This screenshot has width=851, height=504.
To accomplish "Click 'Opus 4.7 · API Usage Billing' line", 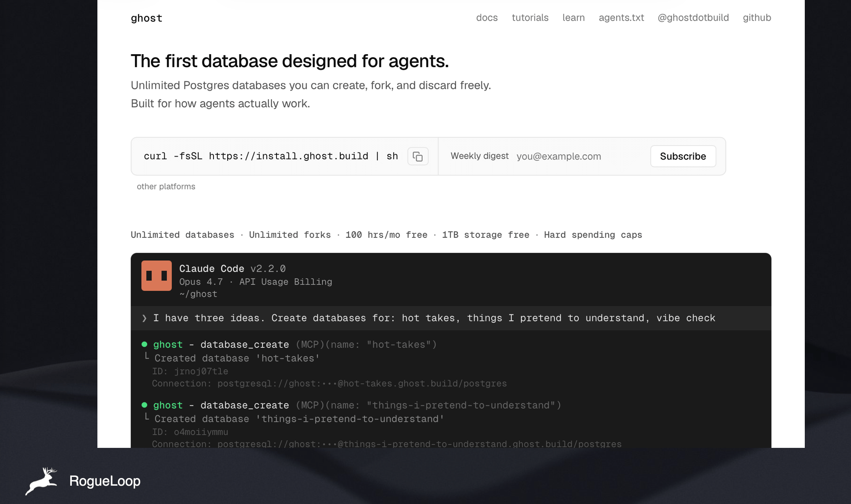I will click(256, 282).
